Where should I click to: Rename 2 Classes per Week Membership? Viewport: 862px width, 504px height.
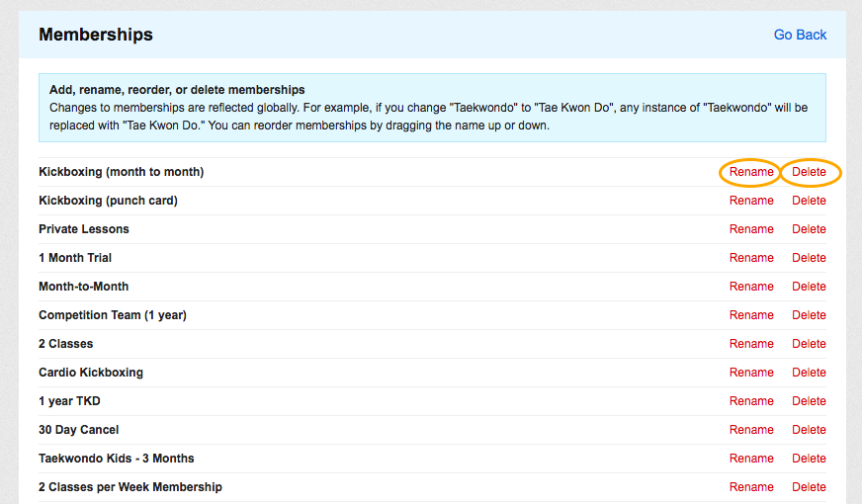click(751, 486)
